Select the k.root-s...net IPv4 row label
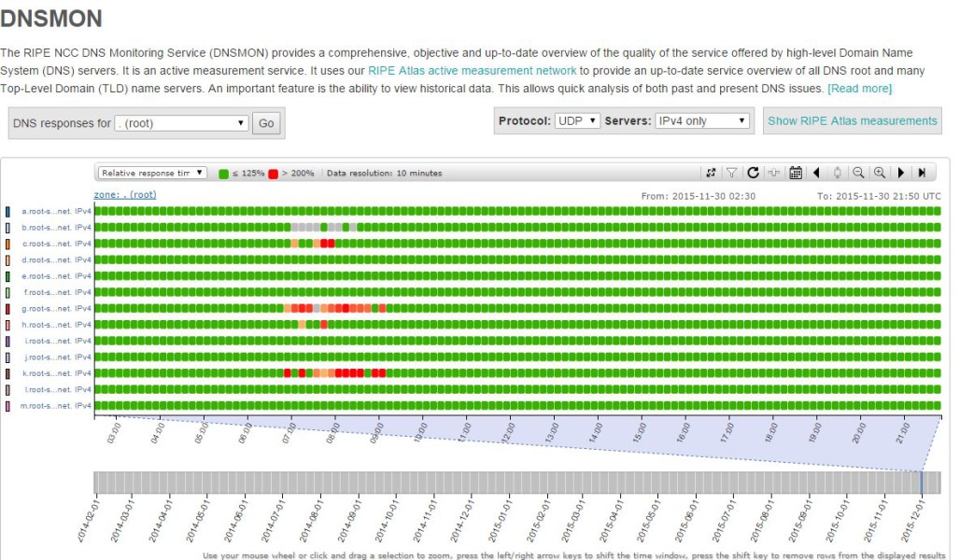 pos(56,373)
